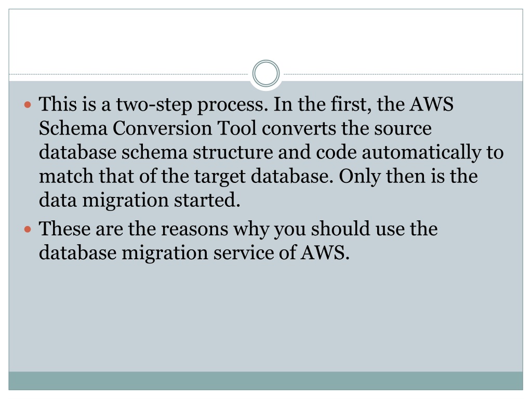Select the first orange bullet dot
The image size is (532, 399).
coord(28,104)
